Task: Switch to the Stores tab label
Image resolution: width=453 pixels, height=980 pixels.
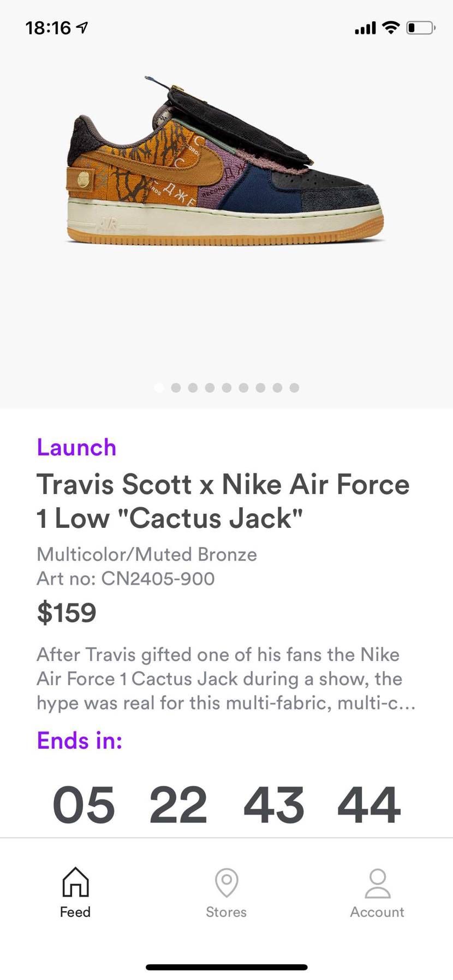Action: click(x=226, y=912)
